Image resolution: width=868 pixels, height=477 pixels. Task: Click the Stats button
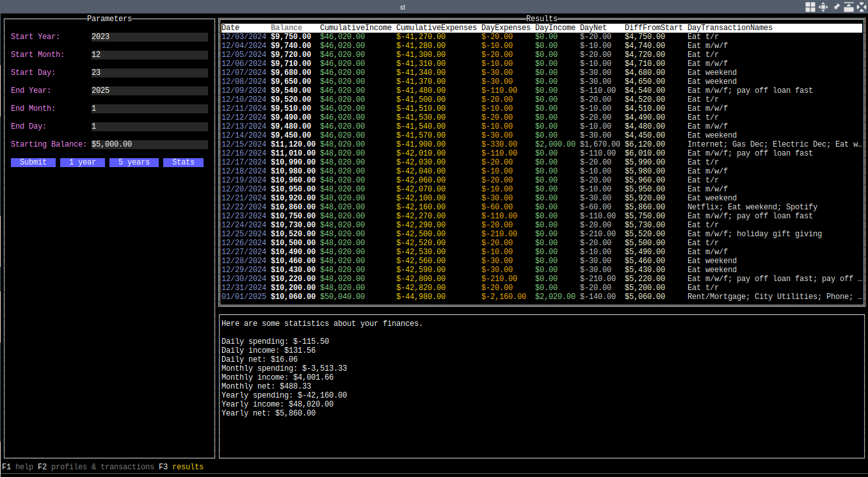183,163
